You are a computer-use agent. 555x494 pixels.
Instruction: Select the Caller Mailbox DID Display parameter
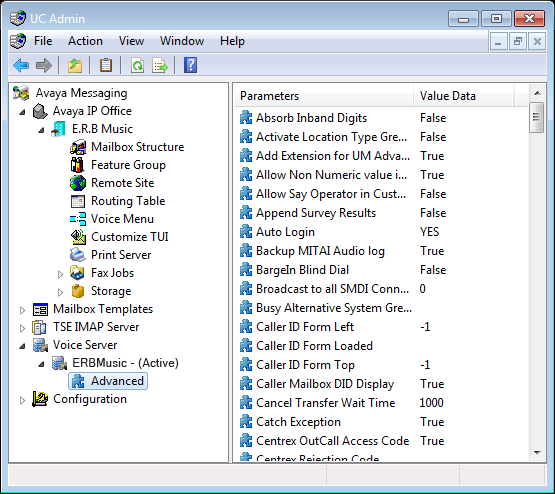click(325, 384)
